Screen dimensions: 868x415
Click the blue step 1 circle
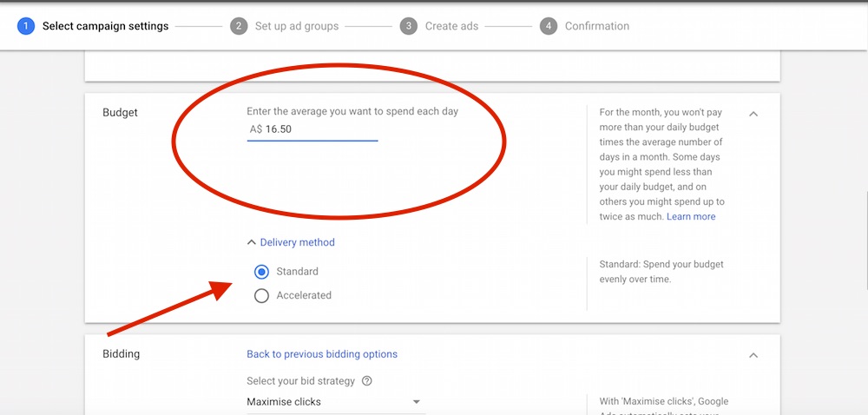(26, 26)
